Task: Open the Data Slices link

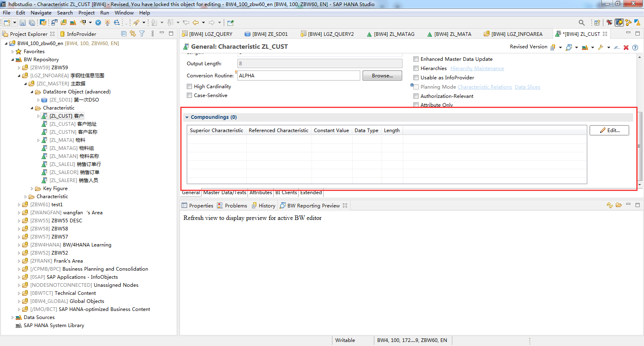Action: pyautogui.click(x=528, y=87)
